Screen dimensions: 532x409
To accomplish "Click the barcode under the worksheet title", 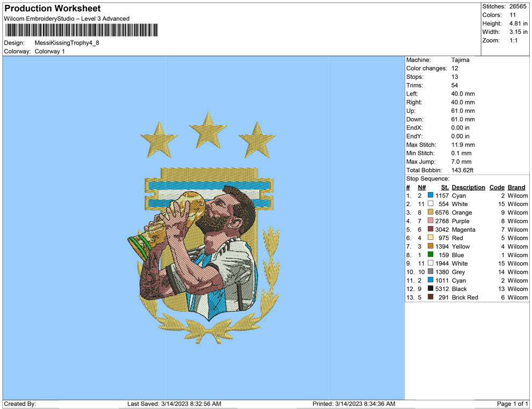I will [81, 30].
